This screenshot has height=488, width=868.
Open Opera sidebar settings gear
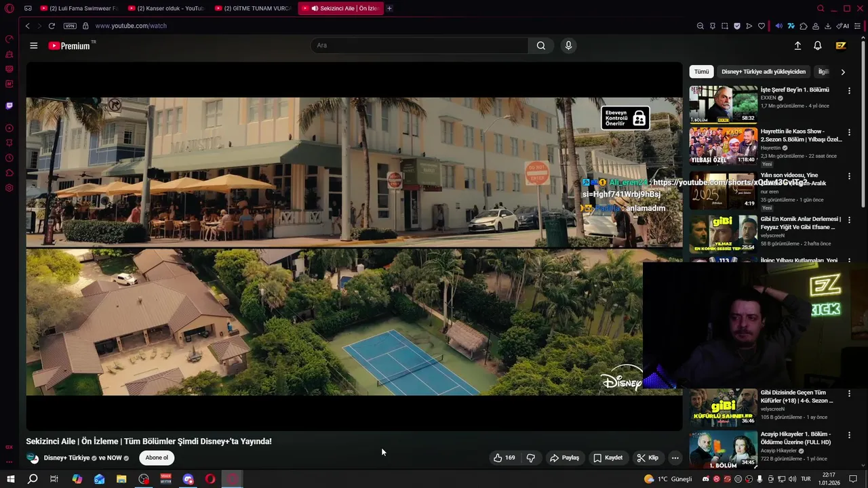[9, 188]
